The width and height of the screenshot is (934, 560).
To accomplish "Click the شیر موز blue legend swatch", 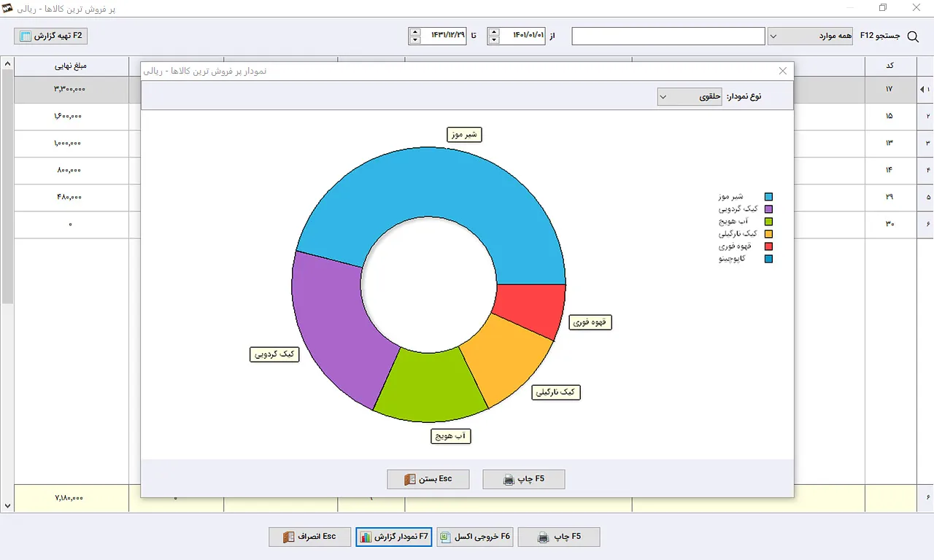I will [768, 197].
